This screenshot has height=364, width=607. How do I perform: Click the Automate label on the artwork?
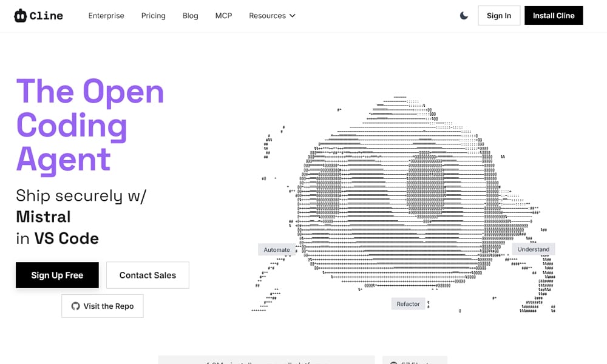[x=277, y=250]
